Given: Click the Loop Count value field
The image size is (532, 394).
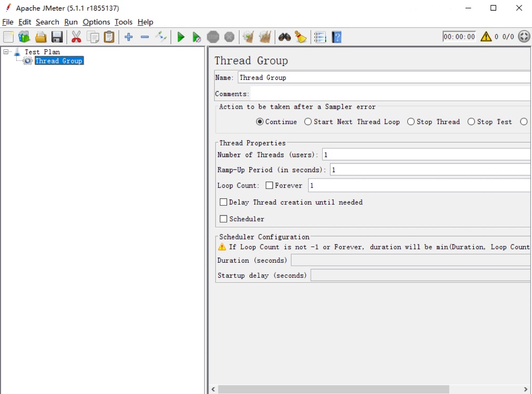Looking at the screenshot, I should point(420,185).
